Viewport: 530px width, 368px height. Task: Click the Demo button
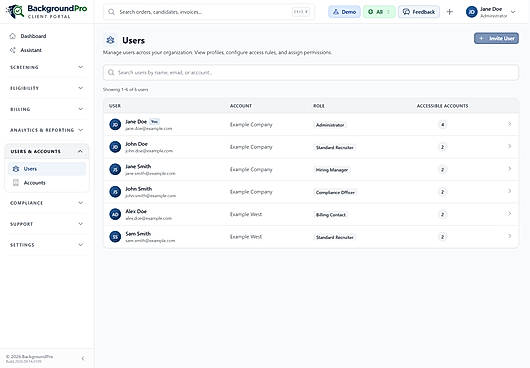(344, 12)
